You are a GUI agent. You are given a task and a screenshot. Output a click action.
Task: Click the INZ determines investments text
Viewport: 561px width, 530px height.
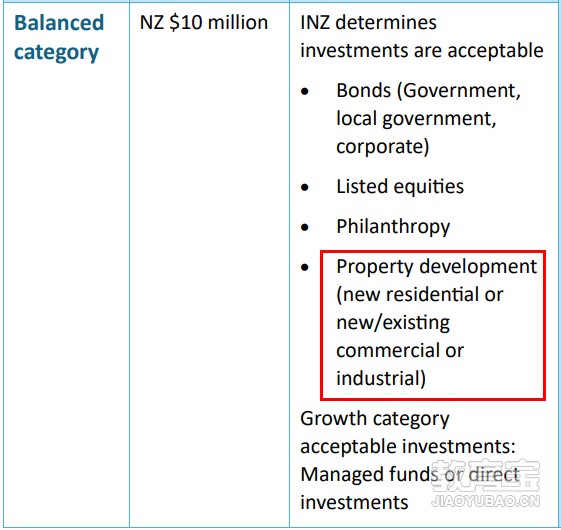pos(422,36)
